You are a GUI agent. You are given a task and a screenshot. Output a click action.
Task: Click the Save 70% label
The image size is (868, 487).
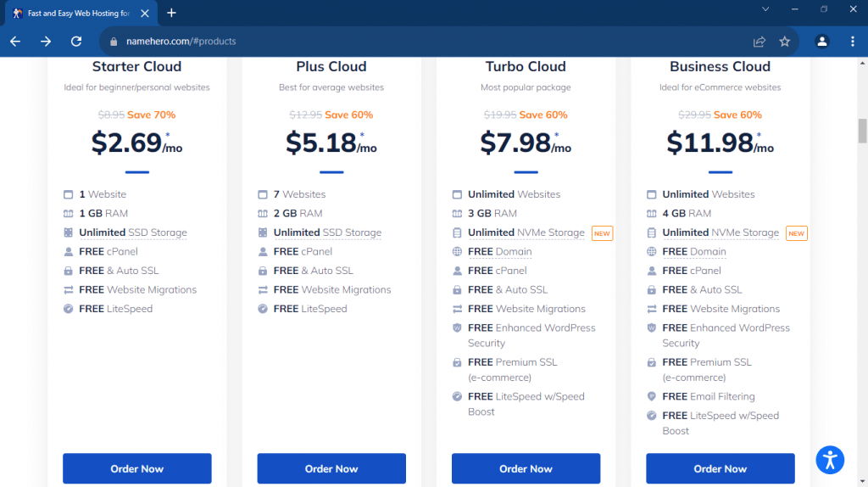(x=151, y=115)
